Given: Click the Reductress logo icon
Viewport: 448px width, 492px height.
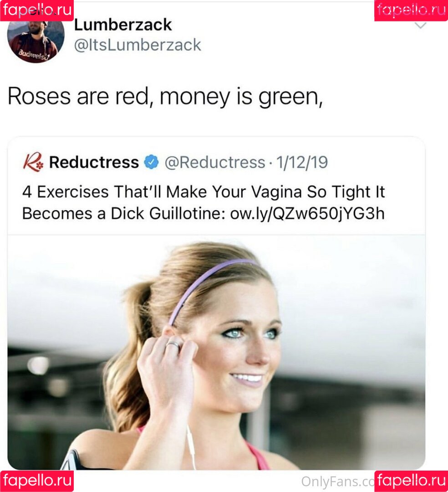Looking at the screenshot, I should (33, 162).
